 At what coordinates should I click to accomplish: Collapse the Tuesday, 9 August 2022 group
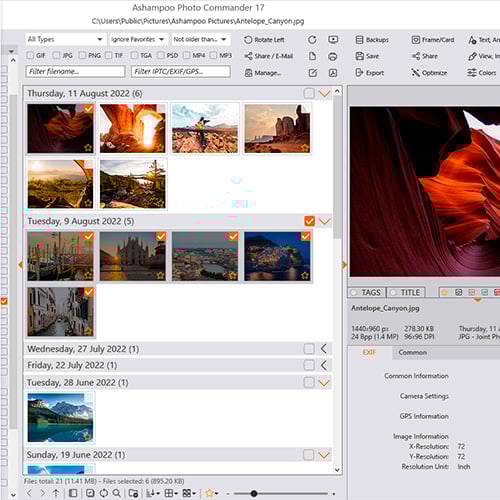pyautogui.click(x=324, y=221)
